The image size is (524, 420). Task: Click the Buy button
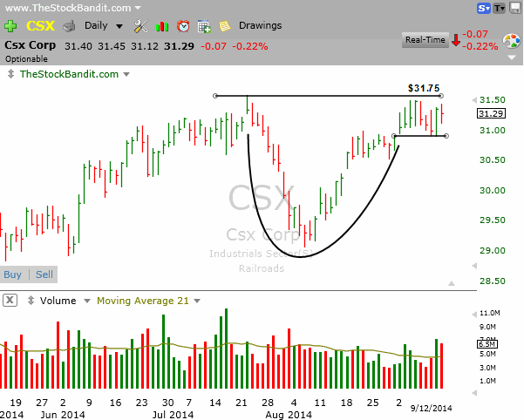[x=13, y=274]
